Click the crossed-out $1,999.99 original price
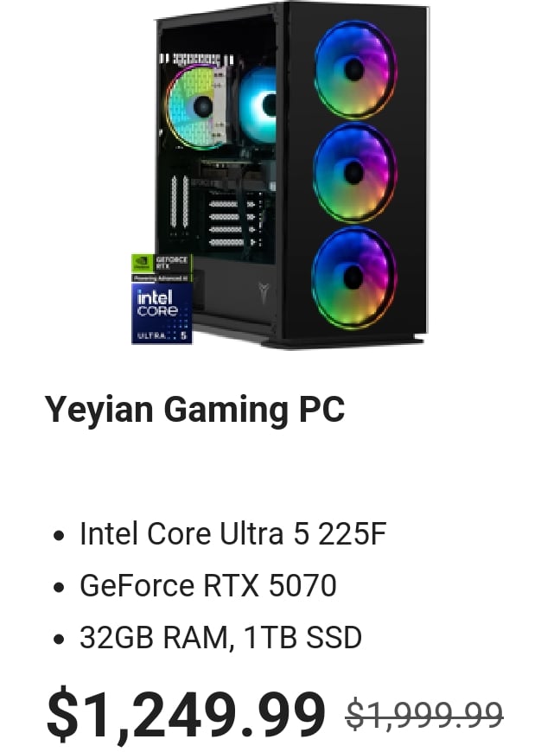The height and width of the screenshot is (752, 560). coord(424,715)
